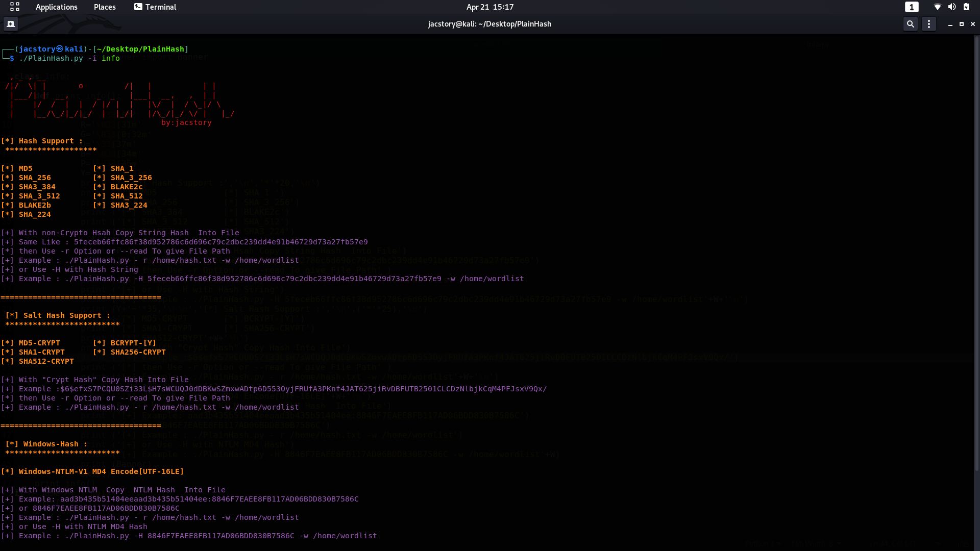Open the battery power indicator

coord(966,7)
